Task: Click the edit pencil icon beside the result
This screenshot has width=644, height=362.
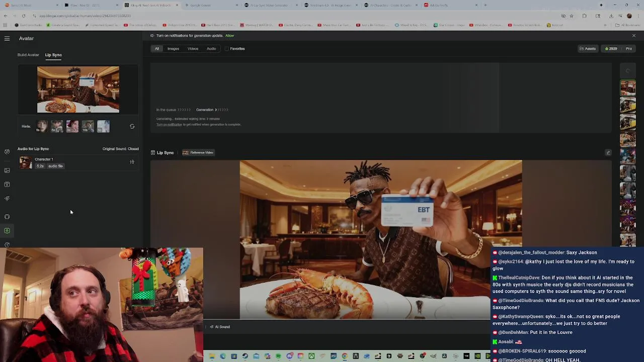Action: click(x=608, y=153)
